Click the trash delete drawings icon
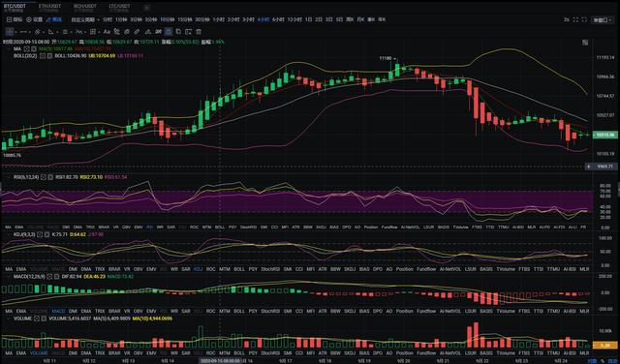The height and width of the screenshot is (364, 620). tap(199, 32)
